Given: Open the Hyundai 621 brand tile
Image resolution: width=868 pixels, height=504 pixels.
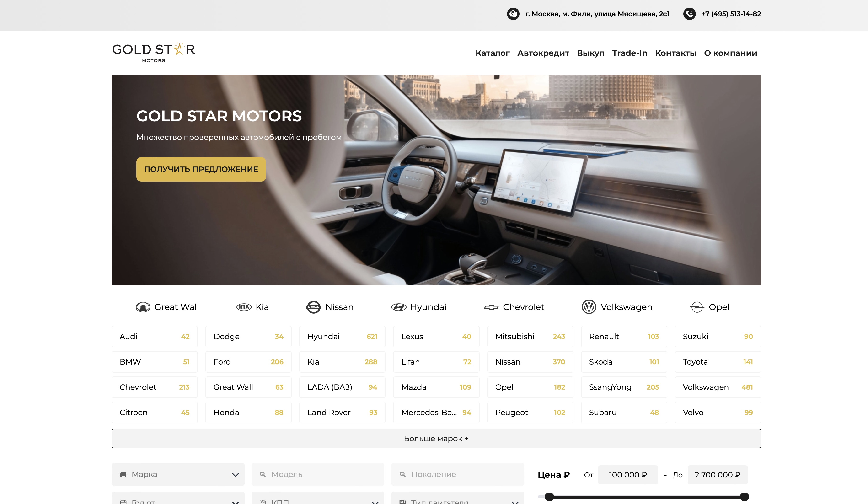Looking at the screenshot, I should click(x=342, y=337).
